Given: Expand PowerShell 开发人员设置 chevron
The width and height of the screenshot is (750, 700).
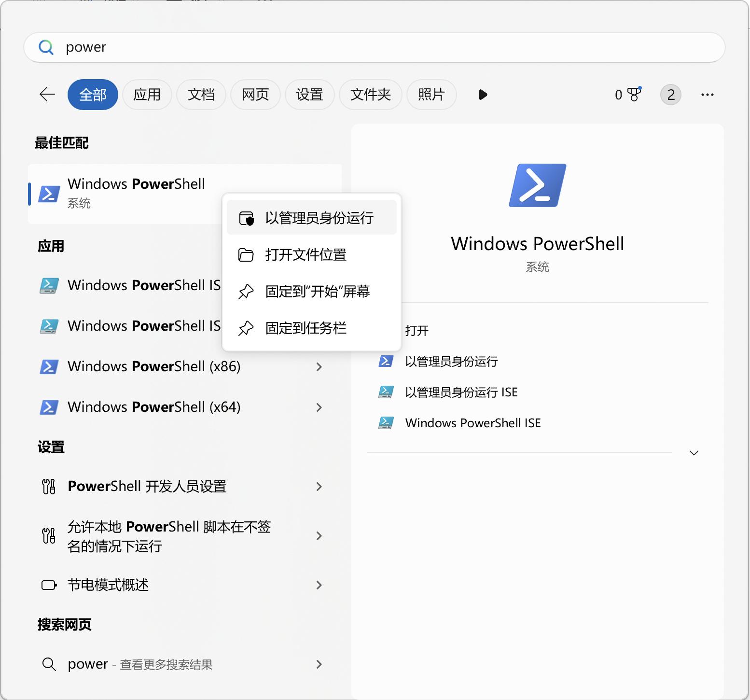Looking at the screenshot, I should [x=319, y=487].
